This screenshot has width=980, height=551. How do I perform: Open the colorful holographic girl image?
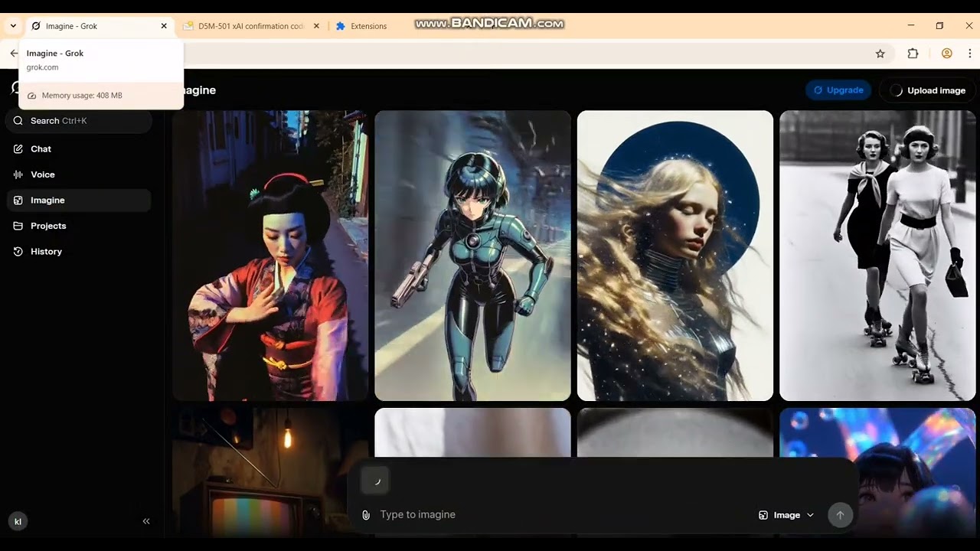pos(916,471)
